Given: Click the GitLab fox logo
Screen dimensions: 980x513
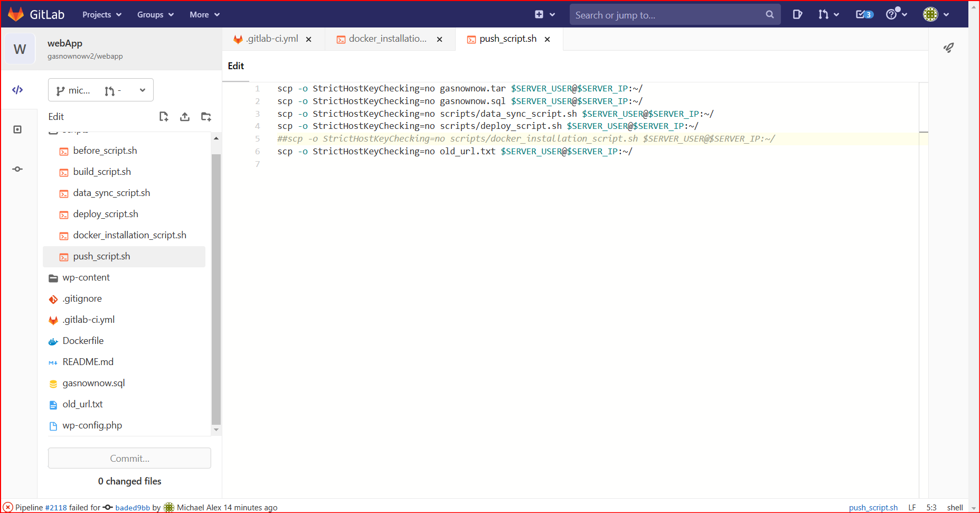Looking at the screenshot, I should click(x=16, y=14).
